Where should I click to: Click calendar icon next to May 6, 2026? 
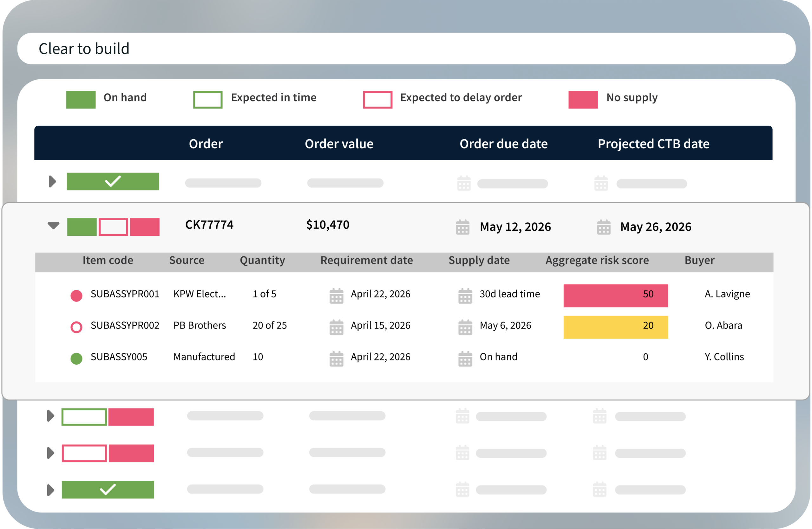(465, 327)
